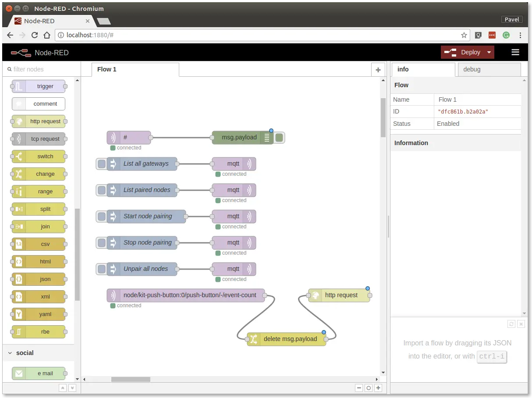532x398 pixels.
Task: Go back in browser history
Action: tap(10, 35)
